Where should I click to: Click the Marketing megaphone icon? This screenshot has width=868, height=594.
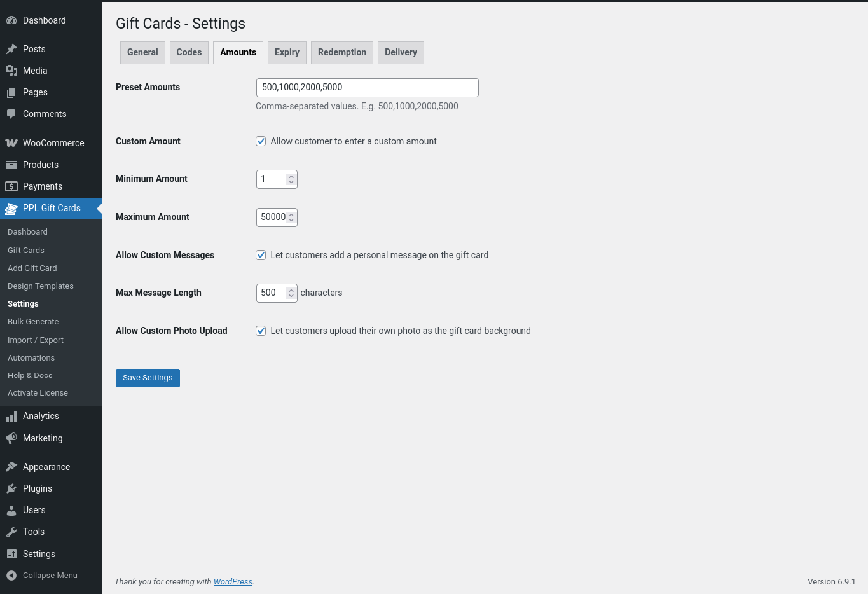(11, 438)
